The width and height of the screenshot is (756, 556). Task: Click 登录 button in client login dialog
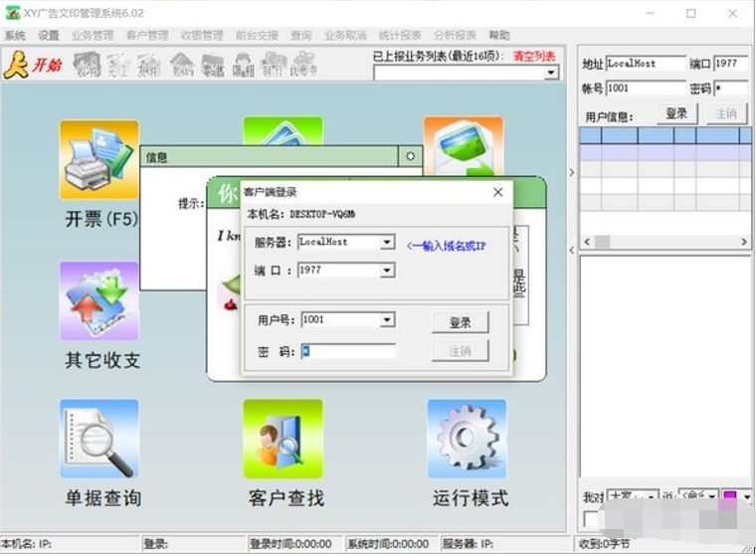click(460, 322)
